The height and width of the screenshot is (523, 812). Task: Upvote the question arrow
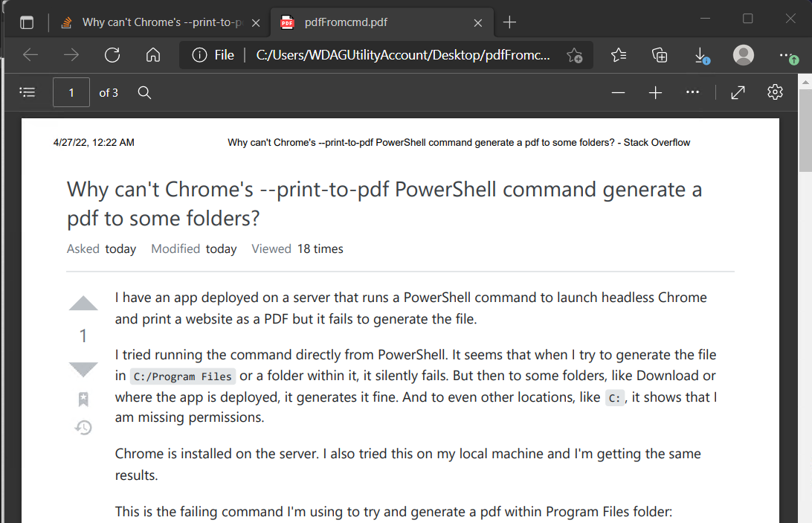(x=83, y=304)
